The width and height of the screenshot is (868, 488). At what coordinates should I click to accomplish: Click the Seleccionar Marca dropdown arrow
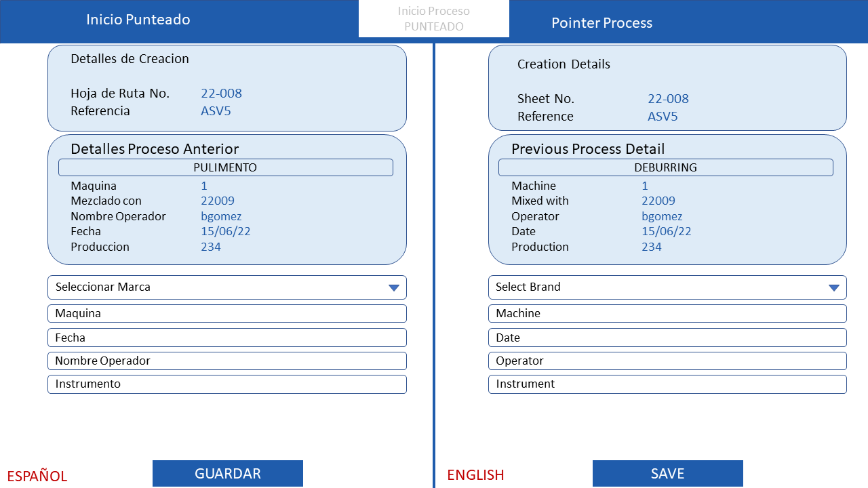(394, 288)
